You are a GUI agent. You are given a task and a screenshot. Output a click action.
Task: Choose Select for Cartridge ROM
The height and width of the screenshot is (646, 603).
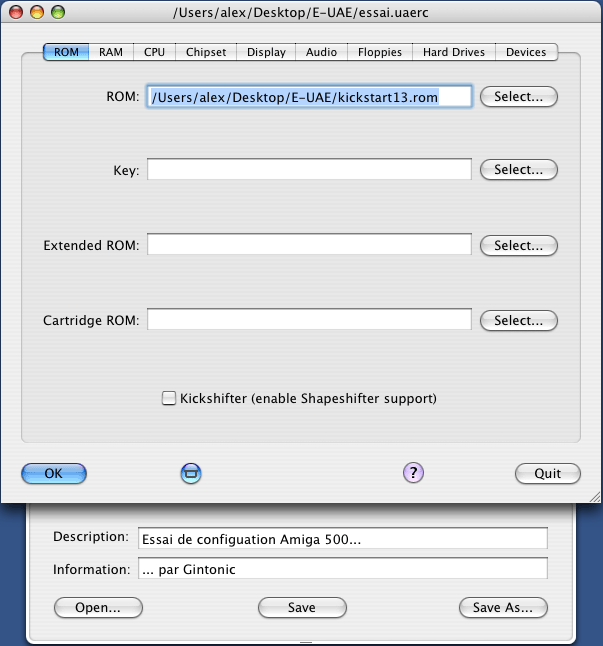coord(519,321)
